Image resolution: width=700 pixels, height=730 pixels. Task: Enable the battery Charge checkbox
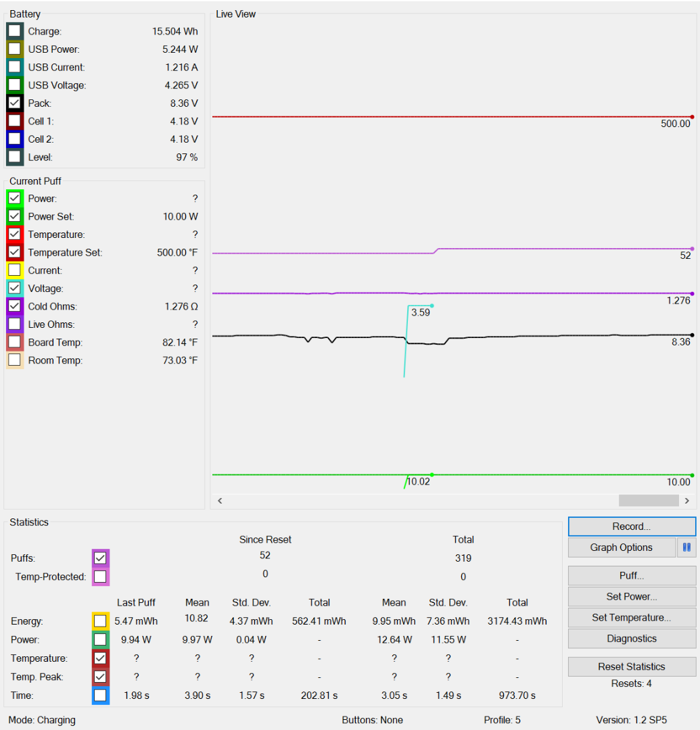14,31
